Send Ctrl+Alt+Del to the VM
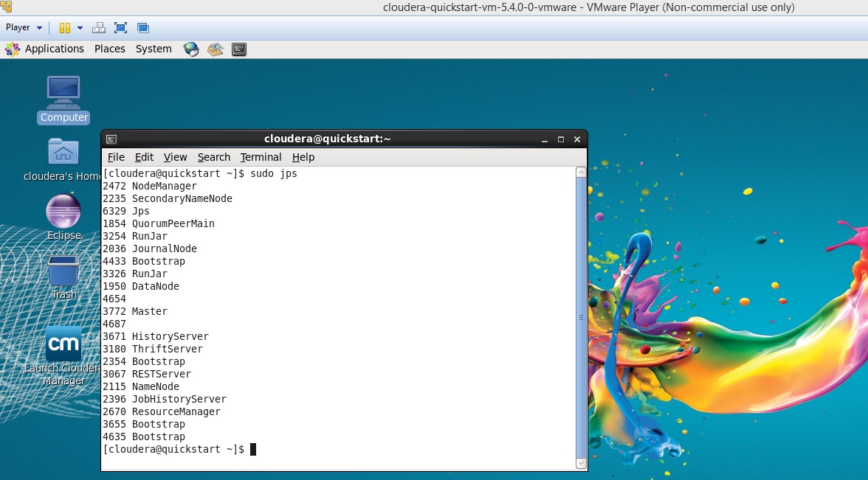The image size is (868, 480). (x=99, y=27)
